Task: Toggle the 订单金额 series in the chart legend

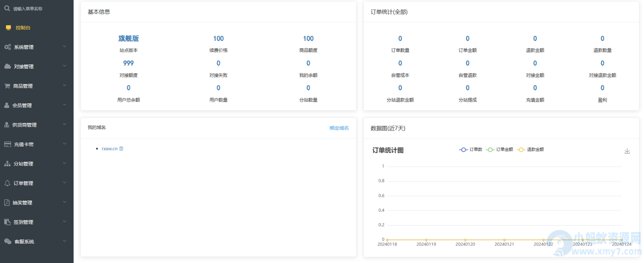Action: 500,150
